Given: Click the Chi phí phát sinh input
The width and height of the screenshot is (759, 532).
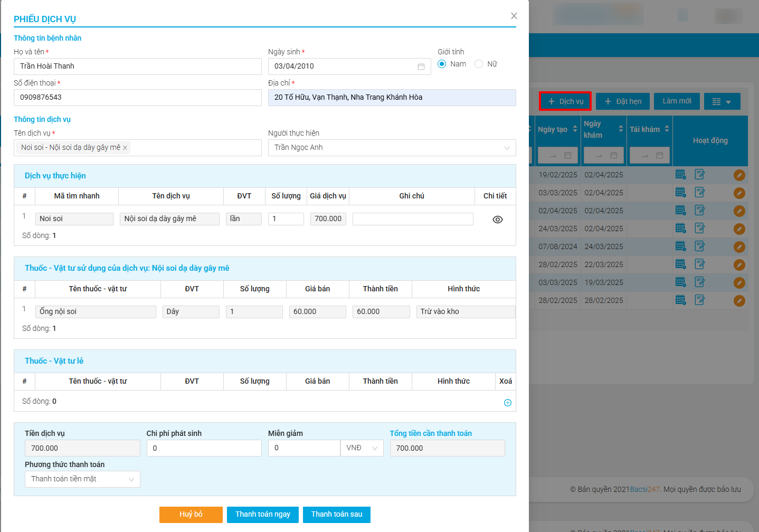Looking at the screenshot, I should pos(204,448).
